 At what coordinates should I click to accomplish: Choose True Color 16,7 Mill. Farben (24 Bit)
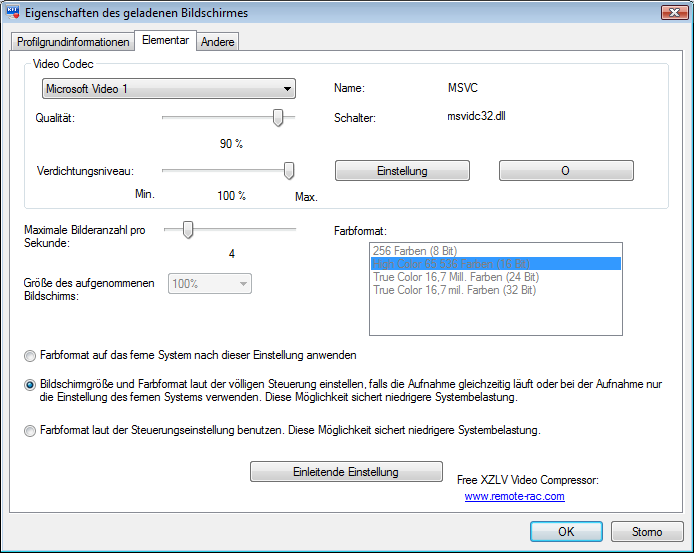click(455, 277)
